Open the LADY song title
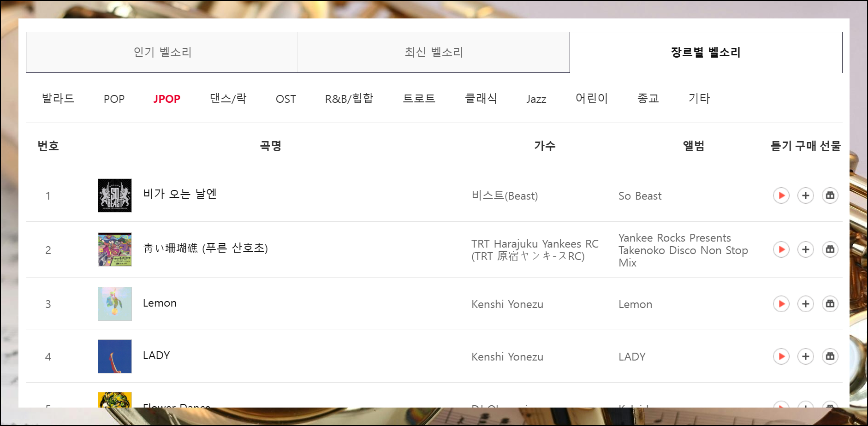Viewport: 868px width, 426px height. point(156,355)
